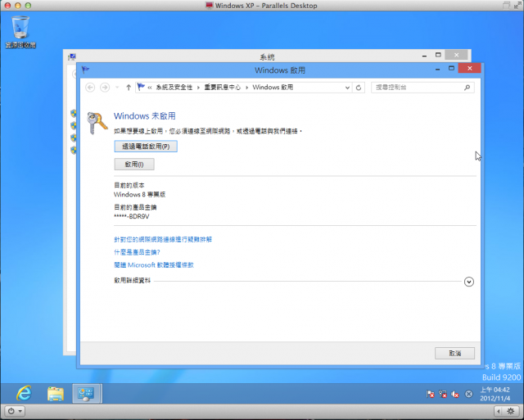Click the 取消 button
The width and height of the screenshot is (524, 420).
pyautogui.click(x=454, y=353)
